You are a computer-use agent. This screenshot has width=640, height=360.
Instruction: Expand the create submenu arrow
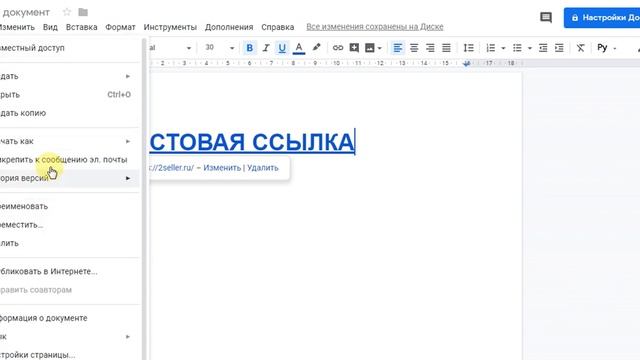coord(128,76)
